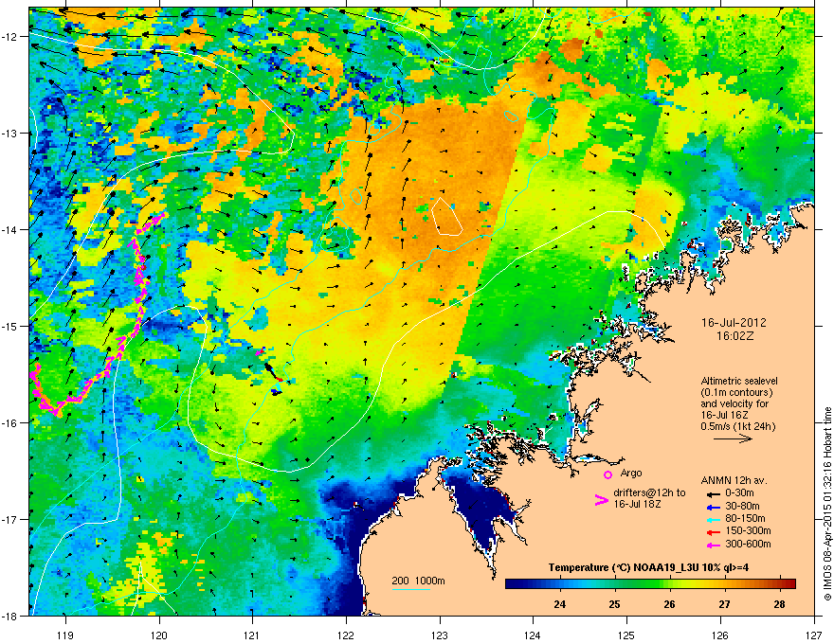Click the colorbar tick label 26
This screenshot has height=644, width=834.
pos(670,604)
